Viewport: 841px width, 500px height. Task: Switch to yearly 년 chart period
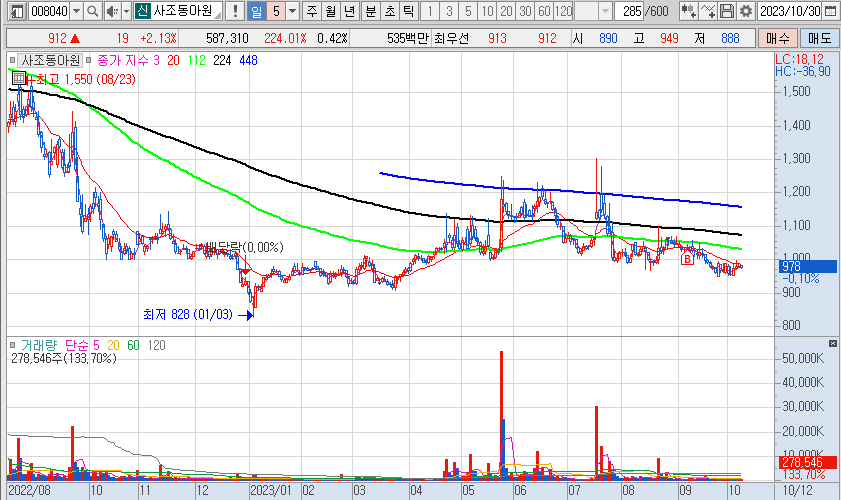coord(350,11)
